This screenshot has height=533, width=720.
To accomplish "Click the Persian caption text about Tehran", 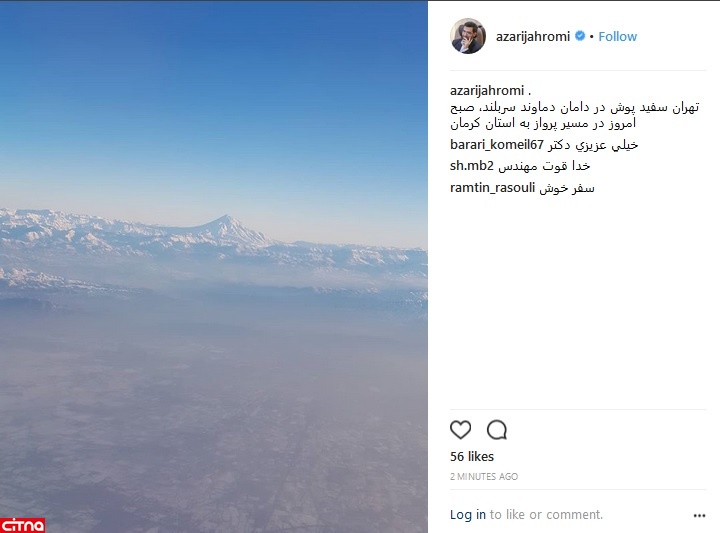I will [x=574, y=115].
